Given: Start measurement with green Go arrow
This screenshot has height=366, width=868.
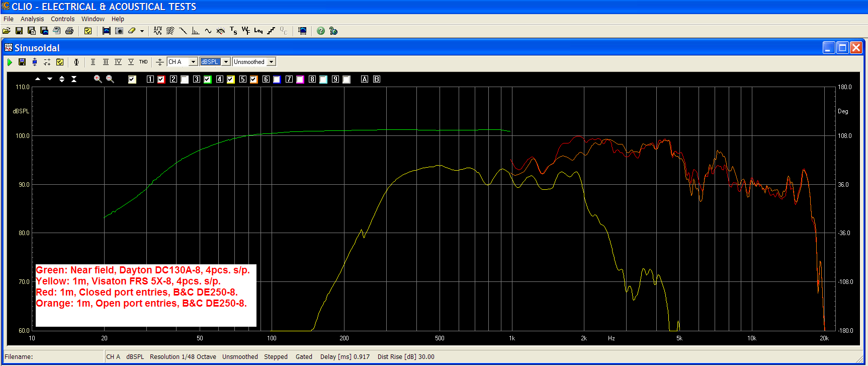Looking at the screenshot, I should click(x=10, y=62).
